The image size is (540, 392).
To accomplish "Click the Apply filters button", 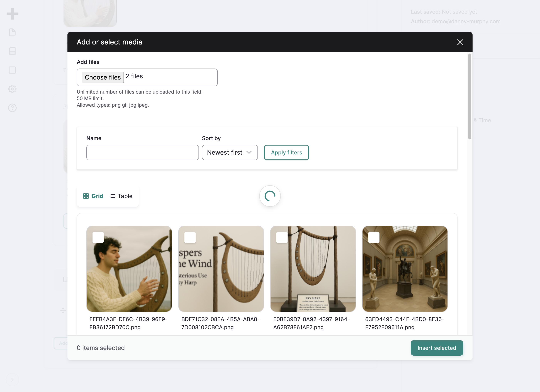I will pos(286,152).
